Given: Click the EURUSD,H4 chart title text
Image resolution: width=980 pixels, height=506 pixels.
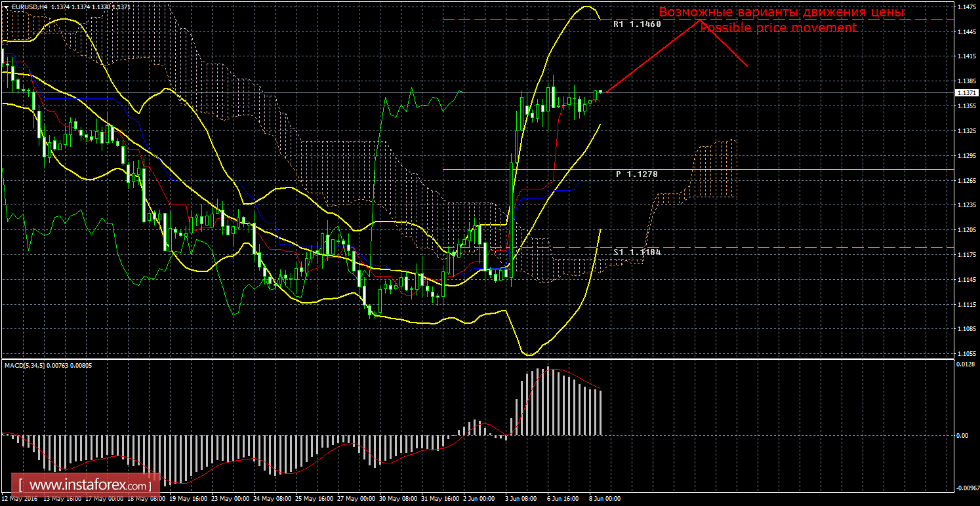Looking at the screenshot, I should point(29,7).
